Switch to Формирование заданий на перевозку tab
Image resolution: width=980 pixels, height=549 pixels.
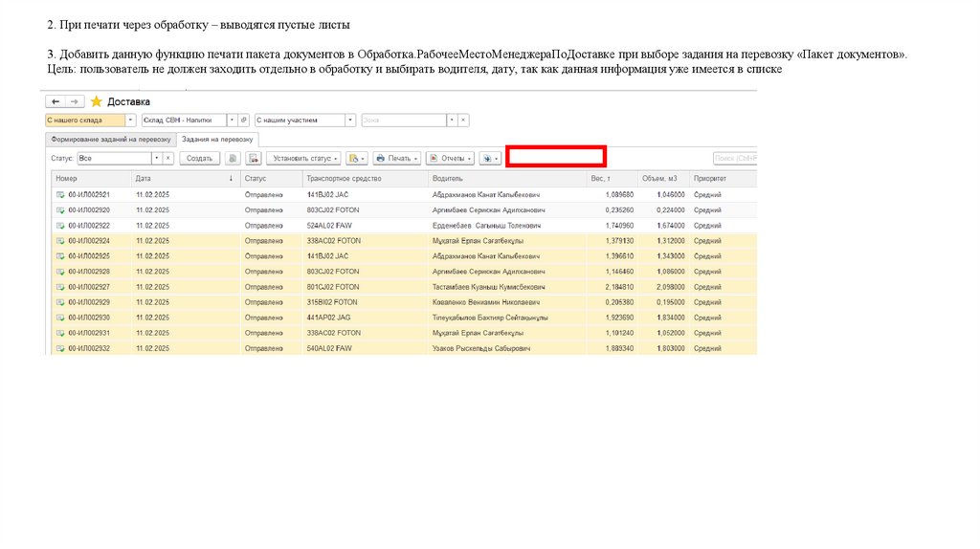click(x=111, y=140)
